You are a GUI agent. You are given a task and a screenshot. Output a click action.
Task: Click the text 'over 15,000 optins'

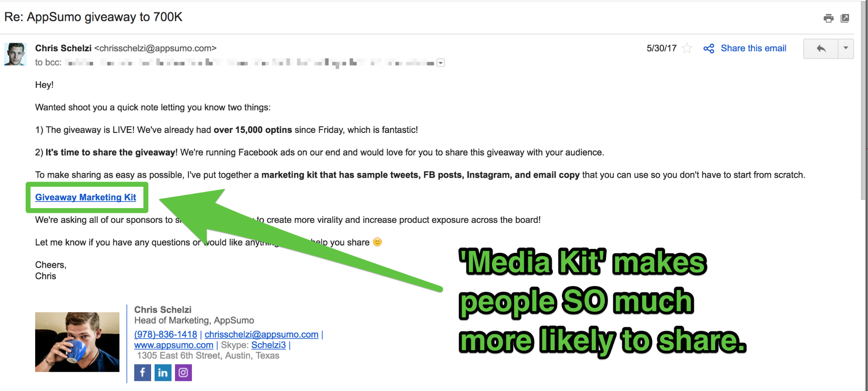pyautogui.click(x=253, y=130)
